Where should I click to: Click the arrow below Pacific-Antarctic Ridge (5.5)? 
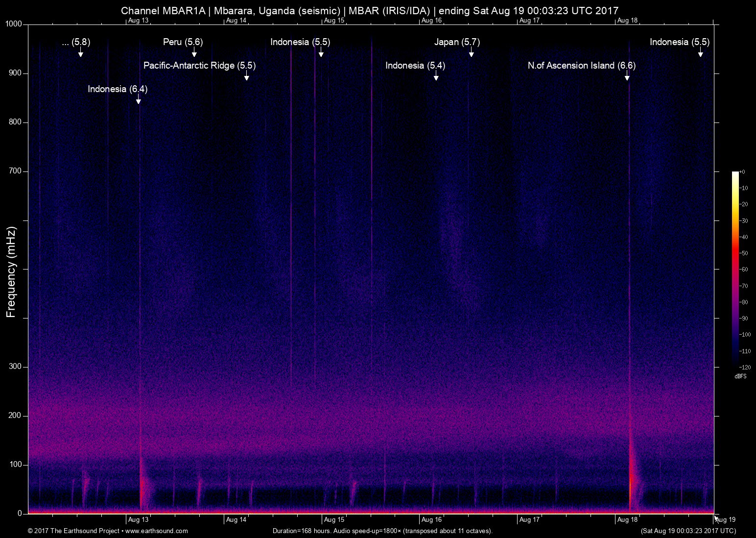pos(247,77)
